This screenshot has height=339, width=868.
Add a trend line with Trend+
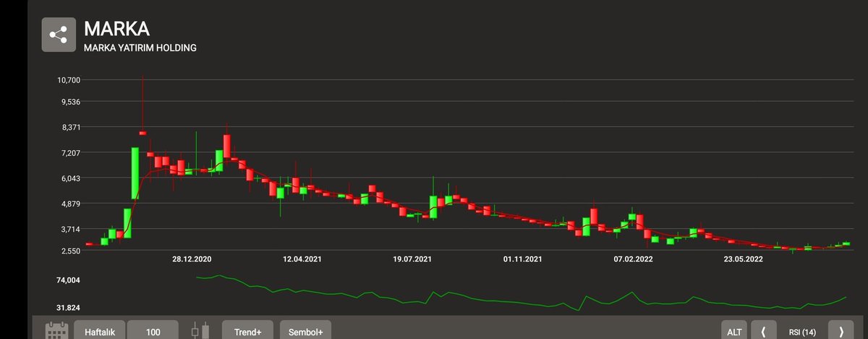247,331
